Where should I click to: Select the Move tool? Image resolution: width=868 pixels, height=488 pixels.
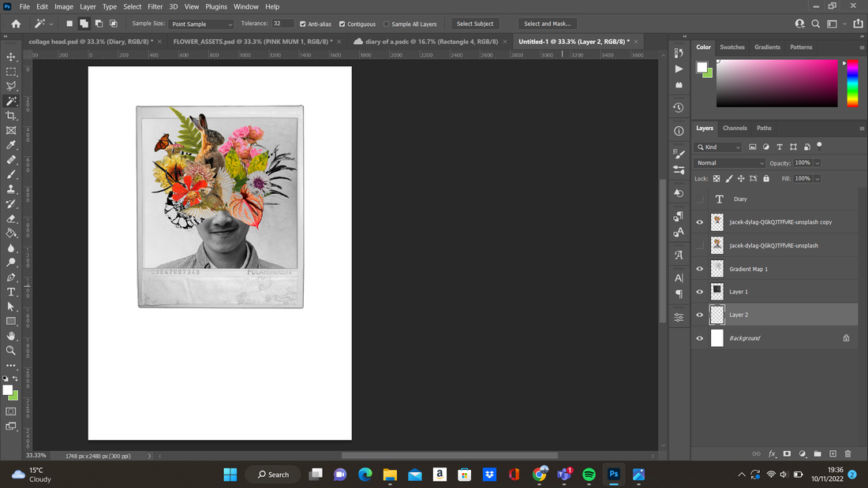pos(11,57)
